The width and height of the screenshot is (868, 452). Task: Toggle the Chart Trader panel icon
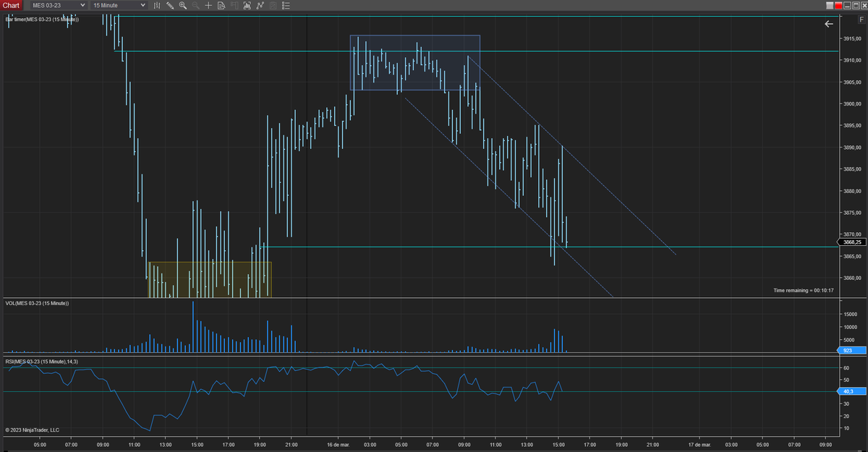coord(234,5)
